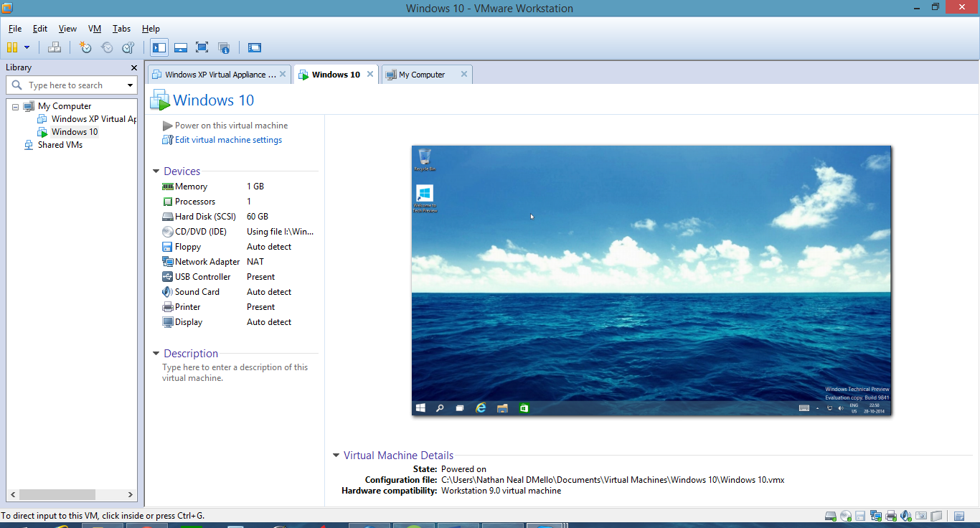
Task: Collapse the My Computer tree node
Action: [x=16, y=106]
